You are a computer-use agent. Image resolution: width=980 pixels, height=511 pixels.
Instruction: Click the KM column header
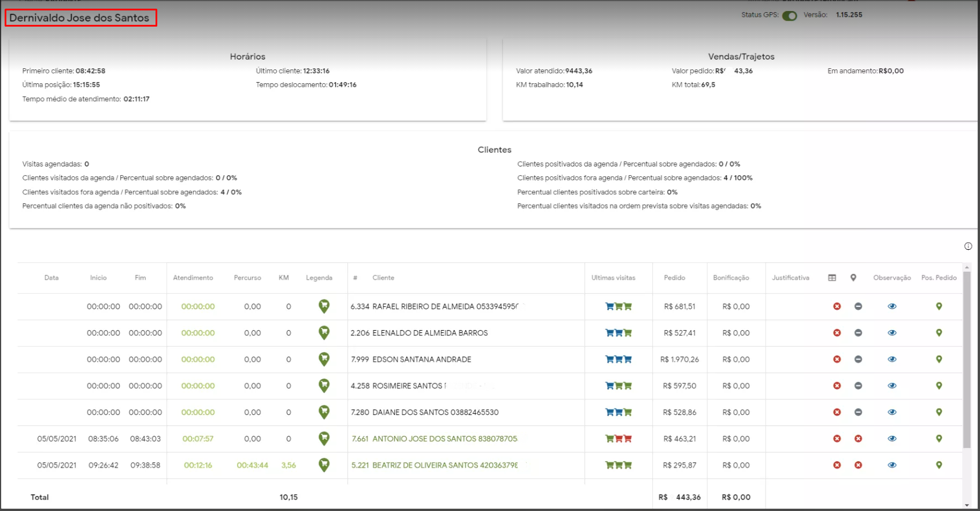[283, 278]
